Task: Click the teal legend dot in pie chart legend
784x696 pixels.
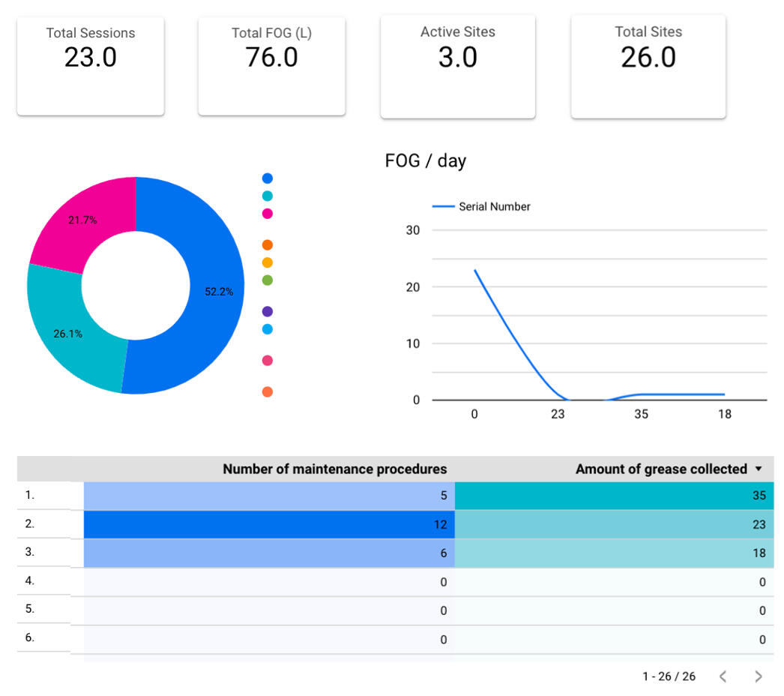Action: (267, 195)
